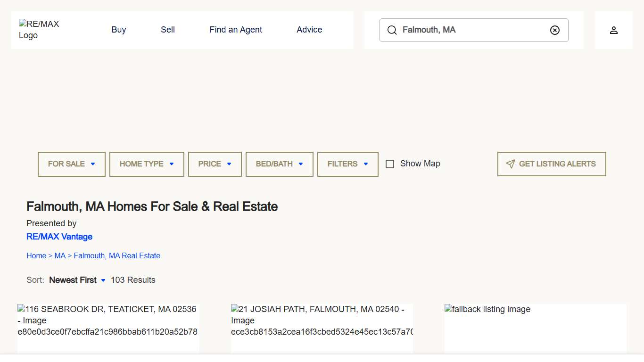Enable the Show Map checkbox
Viewport: 644px width, 362px height.
tap(390, 164)
